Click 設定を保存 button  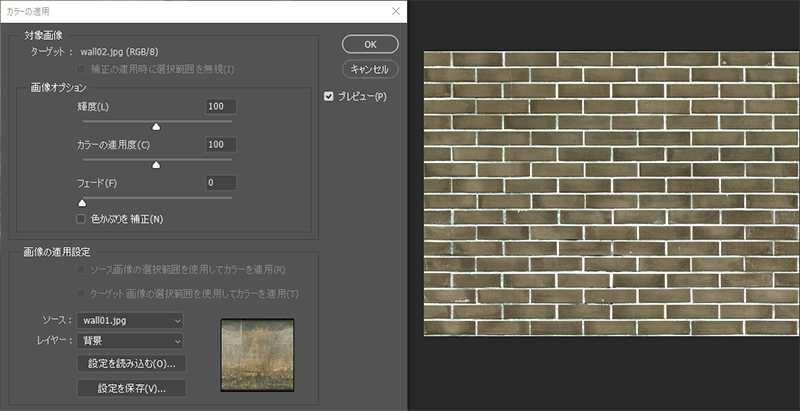click(x=131, y=387)
